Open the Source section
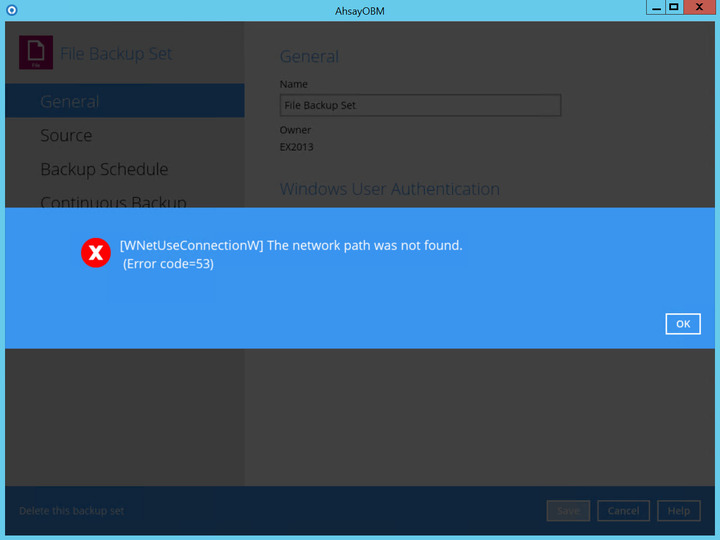 [66, 135]
